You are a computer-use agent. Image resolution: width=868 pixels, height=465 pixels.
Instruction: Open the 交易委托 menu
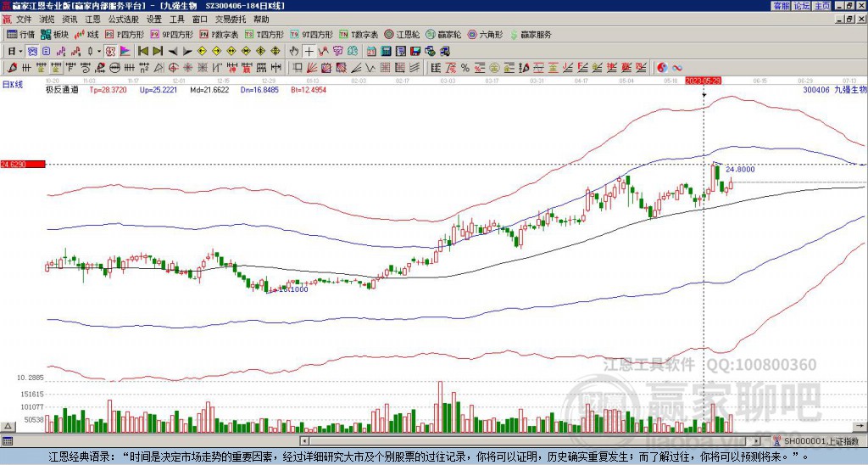pyautogui.click(x=231, y=20)
